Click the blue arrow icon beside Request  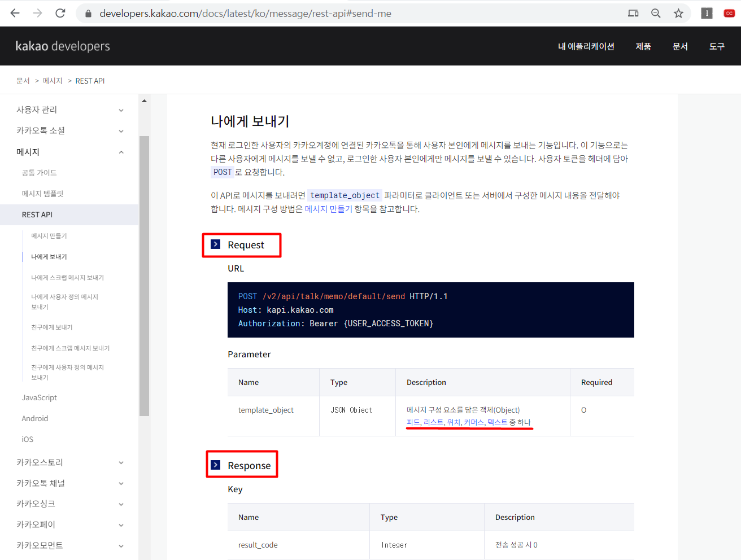tap(216, 244)
